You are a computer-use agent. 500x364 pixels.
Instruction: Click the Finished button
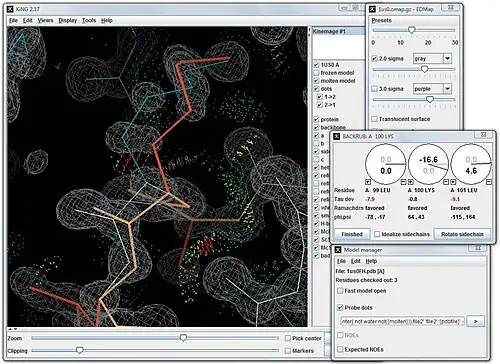pyautogui.click(x=352, y=234)
